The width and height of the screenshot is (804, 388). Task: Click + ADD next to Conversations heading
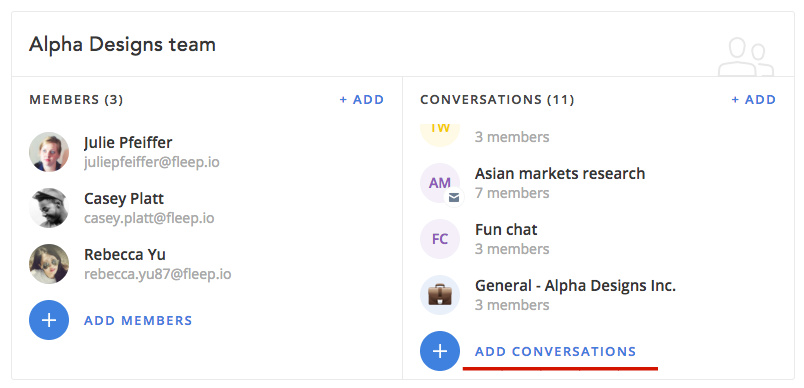[754, 99]
